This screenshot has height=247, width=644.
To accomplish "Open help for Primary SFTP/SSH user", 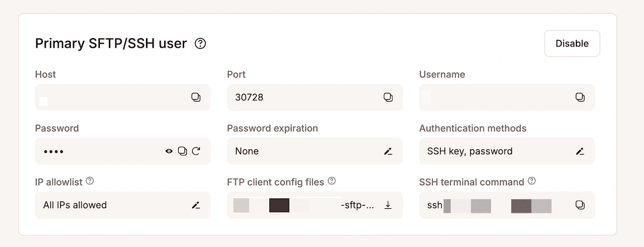I will [x=200, y=43].
